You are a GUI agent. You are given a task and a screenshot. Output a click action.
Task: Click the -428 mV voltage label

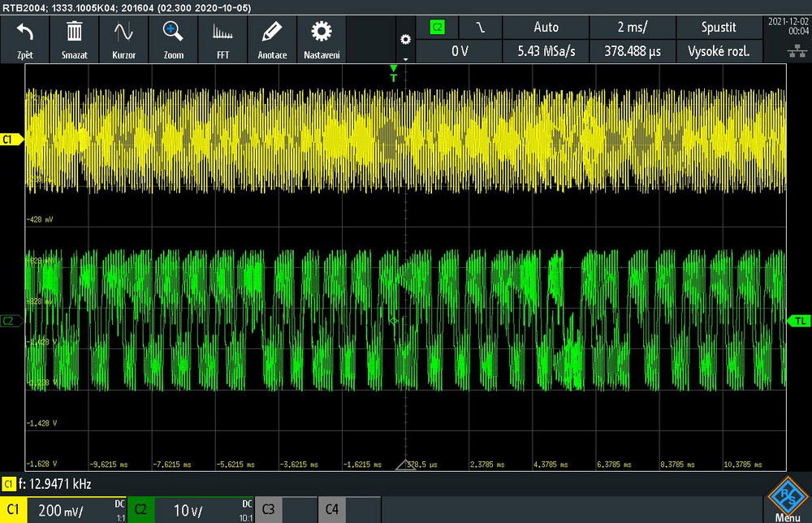pyautogui.click(x=39, y=219)
